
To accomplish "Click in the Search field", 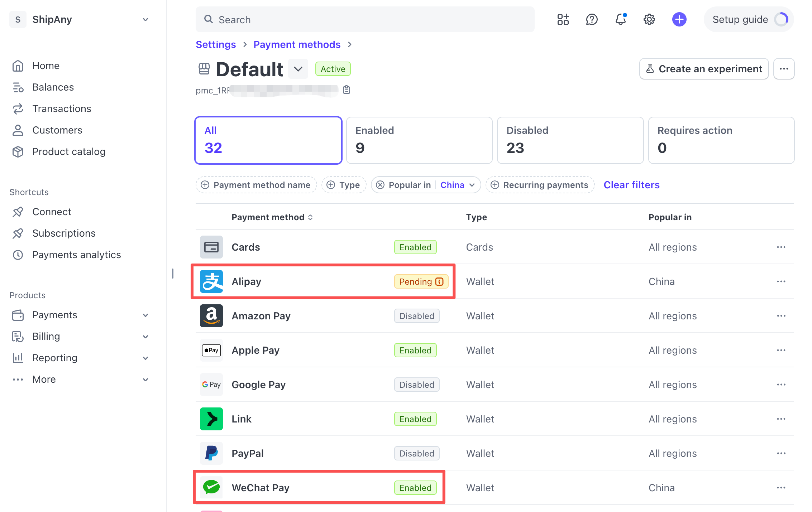I will (365, 20).
